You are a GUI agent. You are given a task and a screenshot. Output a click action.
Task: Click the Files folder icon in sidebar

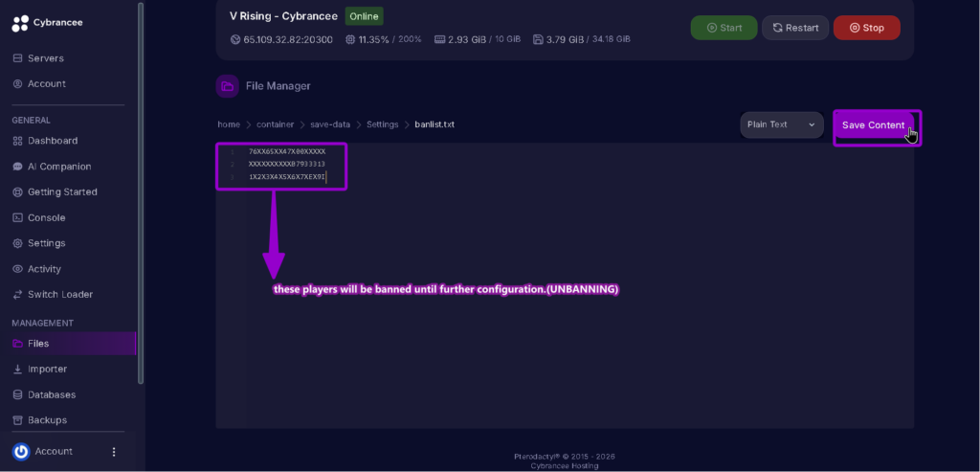pos(17,343)
